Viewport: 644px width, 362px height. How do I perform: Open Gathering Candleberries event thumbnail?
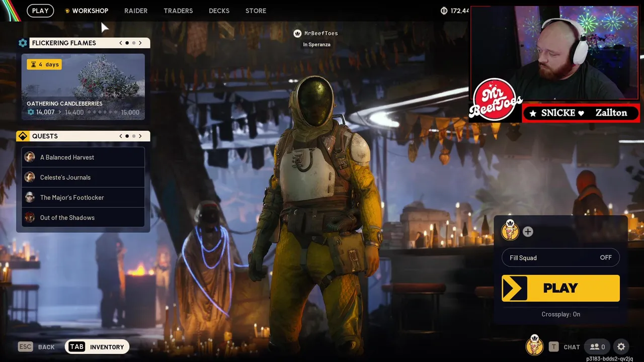pos(83,87)
